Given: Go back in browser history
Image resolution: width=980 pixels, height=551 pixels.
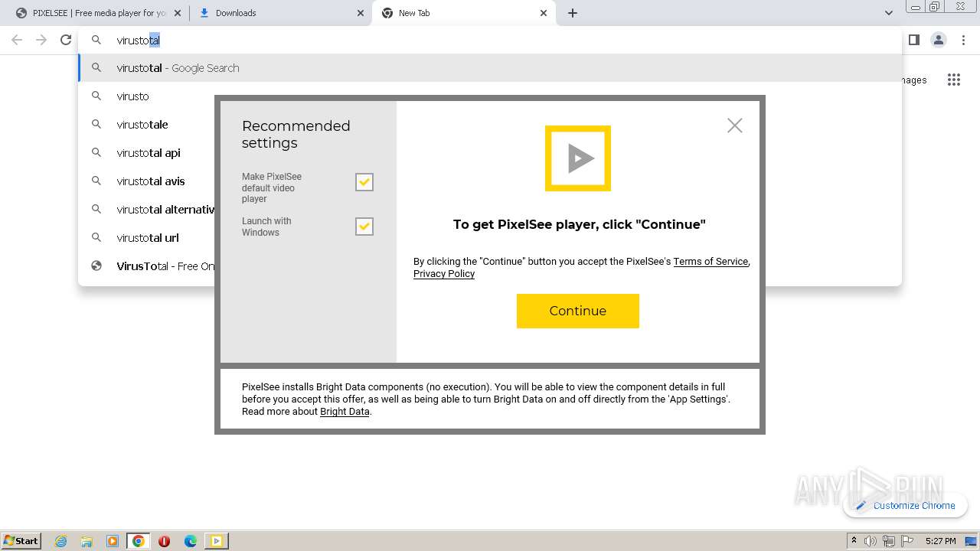Looking at the screenshot, I should click(17, 40).
